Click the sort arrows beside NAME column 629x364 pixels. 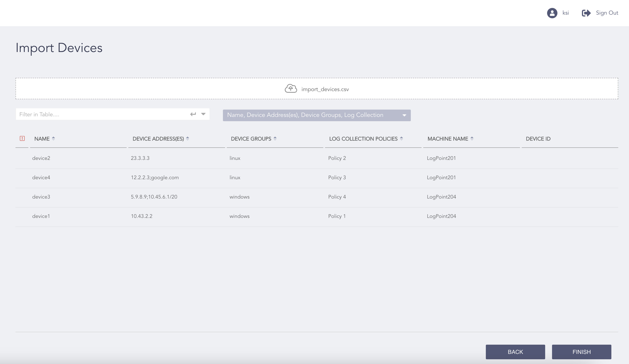54,138
